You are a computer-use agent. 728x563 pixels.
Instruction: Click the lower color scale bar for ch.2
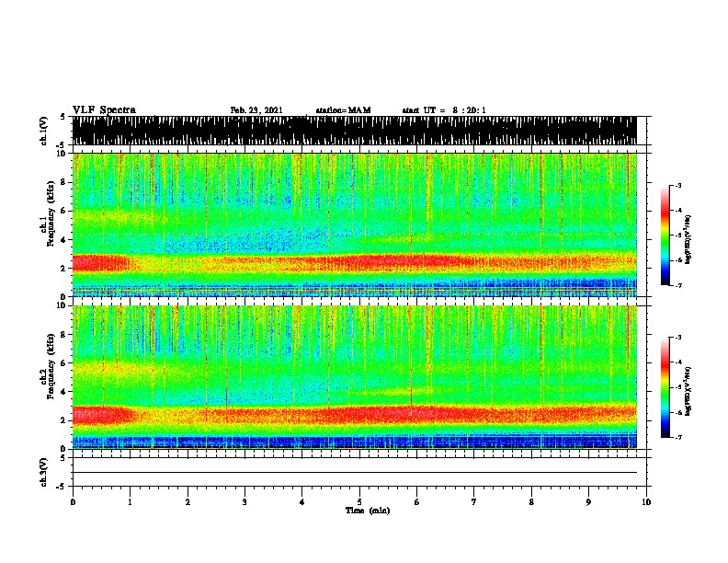665,387
